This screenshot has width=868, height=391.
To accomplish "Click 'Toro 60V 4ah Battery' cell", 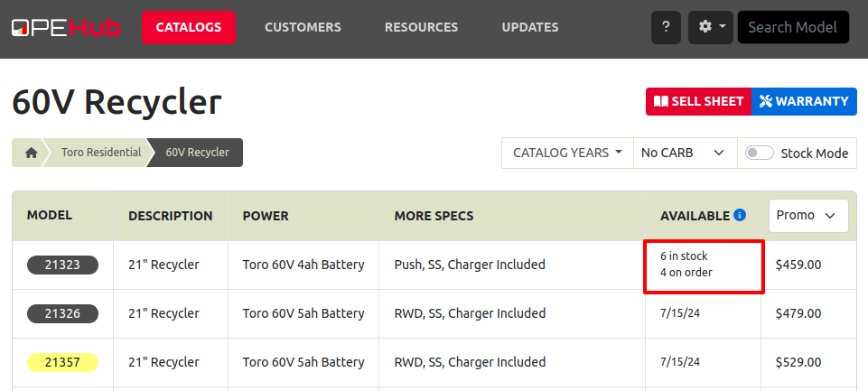I will click(303, 265).
